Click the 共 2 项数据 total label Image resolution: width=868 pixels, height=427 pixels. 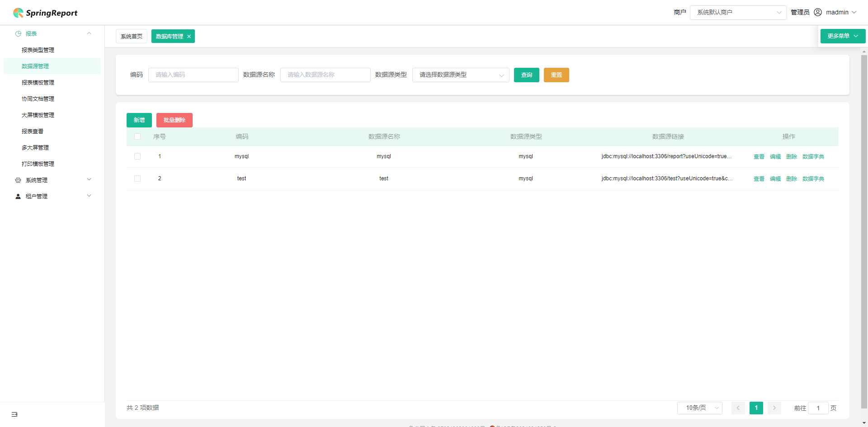click(x=143, y=408)
